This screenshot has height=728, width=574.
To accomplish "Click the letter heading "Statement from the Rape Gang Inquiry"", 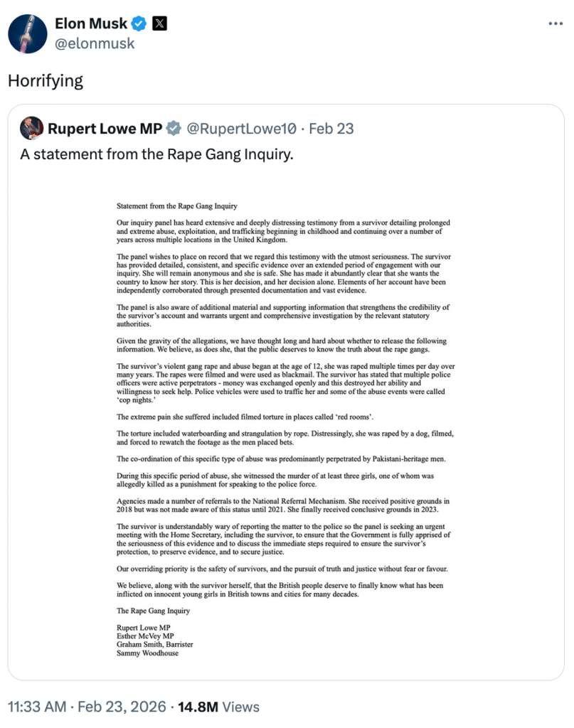I will pos(177,207).
